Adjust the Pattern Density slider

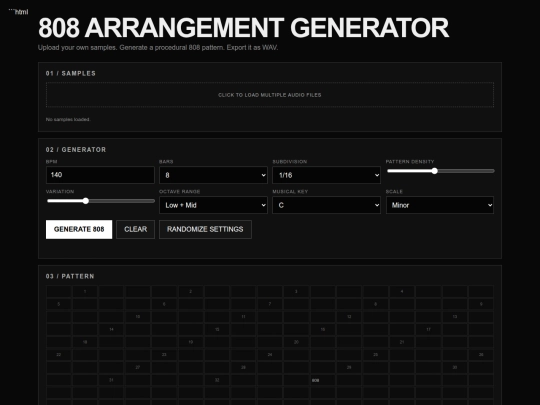coord(440,171)
